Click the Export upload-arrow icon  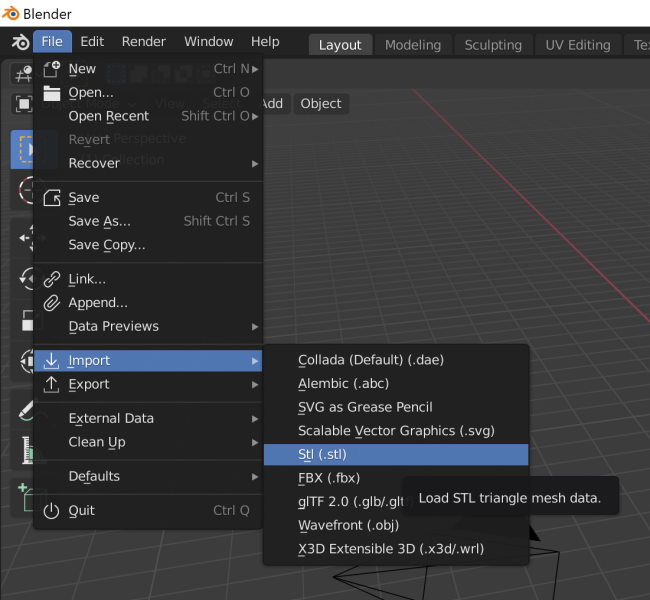pyautogui.click(x=51, y=384)
